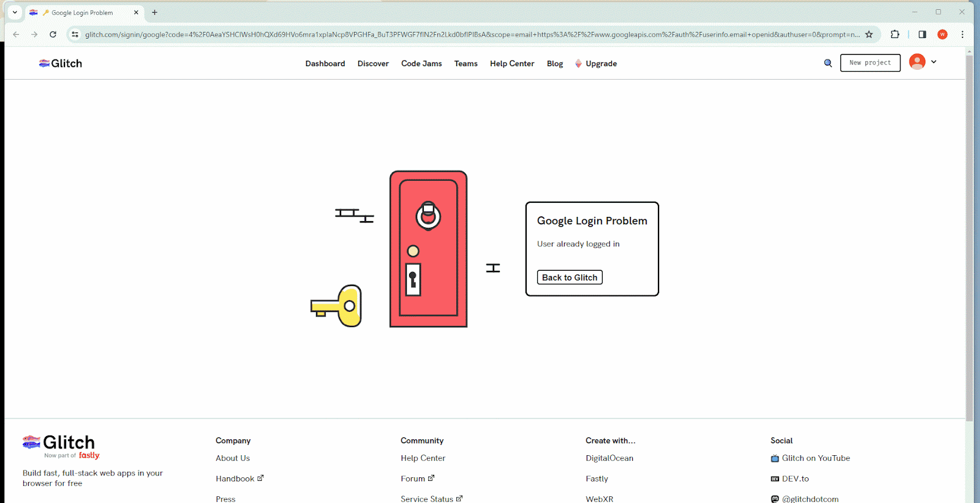The image size is (980, 503).
Task: Minimize the browser window
Action: (914, 12)
